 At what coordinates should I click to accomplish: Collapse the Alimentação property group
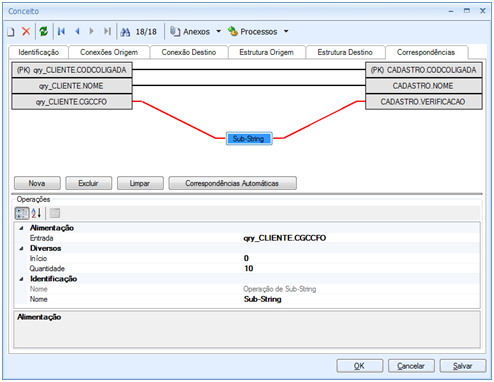21,228
